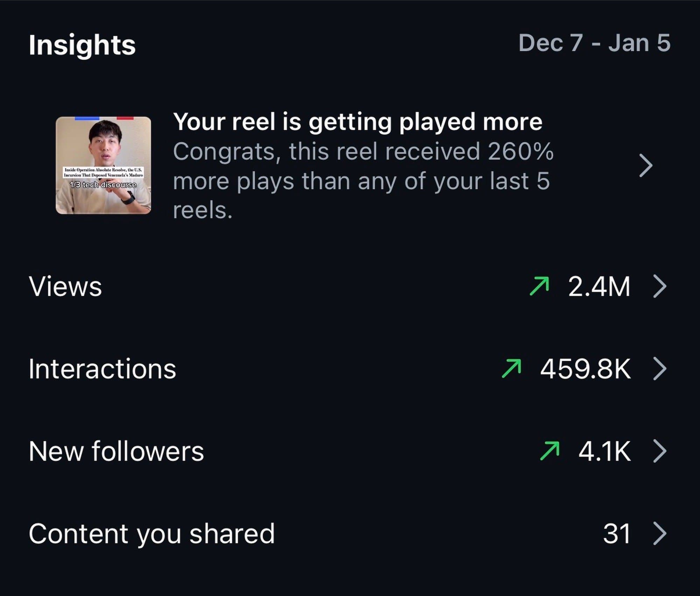Click the chevron next to Content you shared
The width and height of the screenshot is (700, 596).
coord(661,533)
